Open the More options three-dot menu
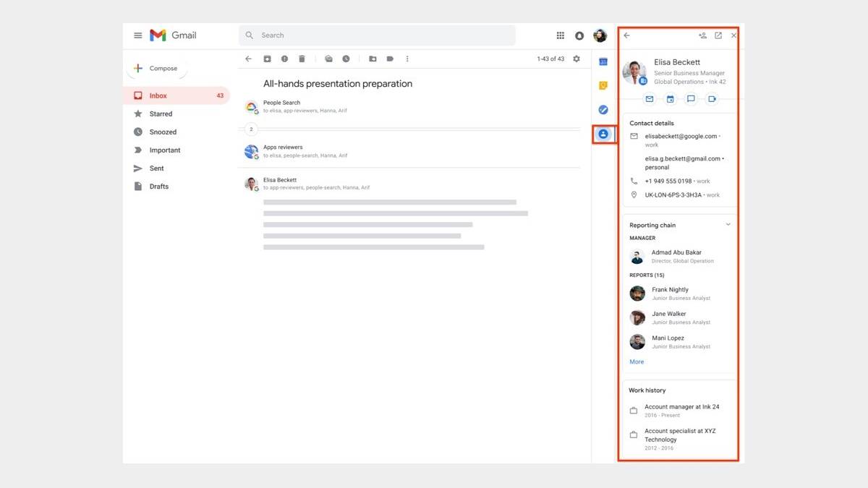Viewport: 868px width, 488px height. pyautogui.click(x=407, y=59)
